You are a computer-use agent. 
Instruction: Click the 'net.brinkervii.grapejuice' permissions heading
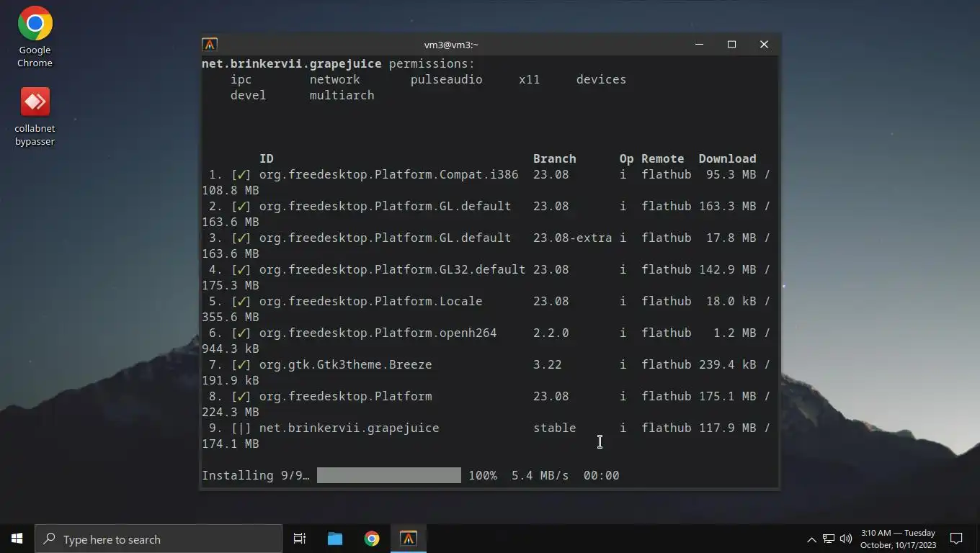pos(292,63)
